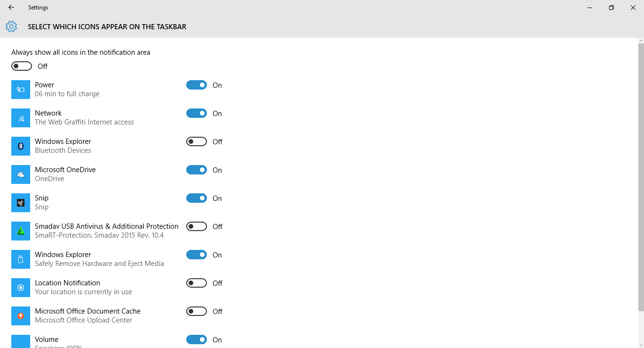Turn off the Power icon toggle

197,85
